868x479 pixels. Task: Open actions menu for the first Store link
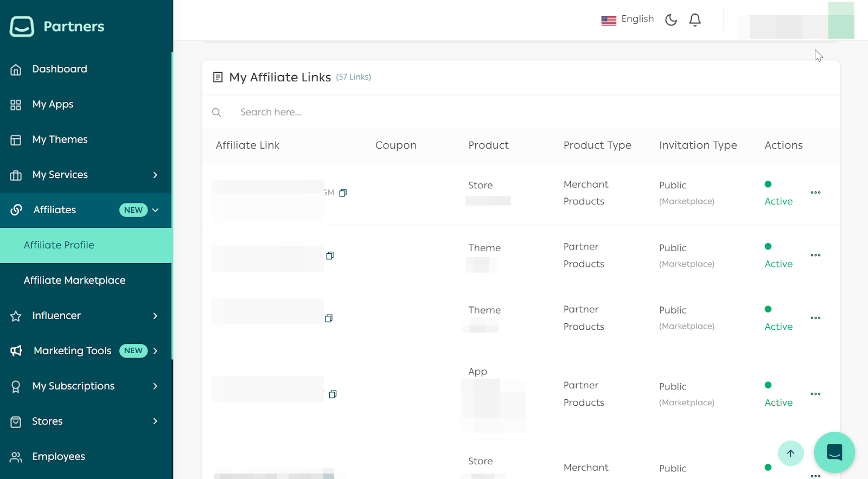click(815, 193)
